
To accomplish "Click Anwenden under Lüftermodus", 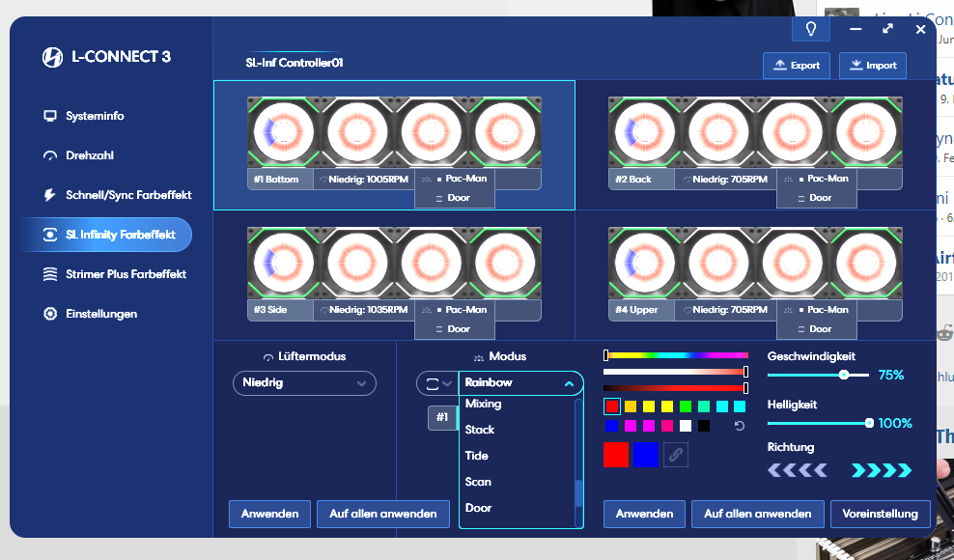I will (269, 514).
